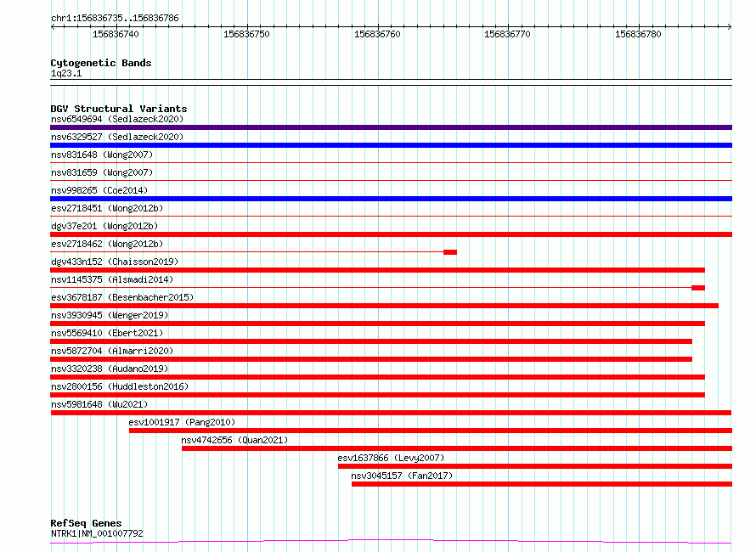The width and height of the screenshot is (756, 552).
Task: Click the nsv6549694 (Sedlazeck2020) variant label
Action: (x=117, y=119)
